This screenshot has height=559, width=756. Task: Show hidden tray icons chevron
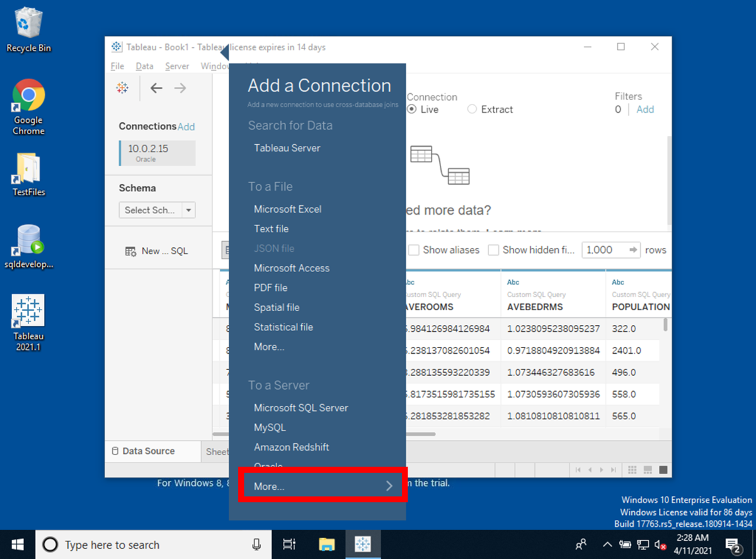click(607, 545)
